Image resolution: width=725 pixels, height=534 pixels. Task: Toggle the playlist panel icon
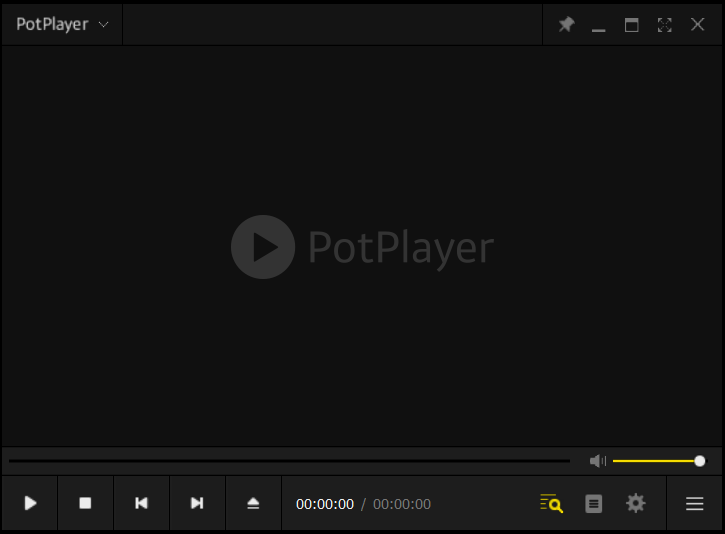[594, 503]
